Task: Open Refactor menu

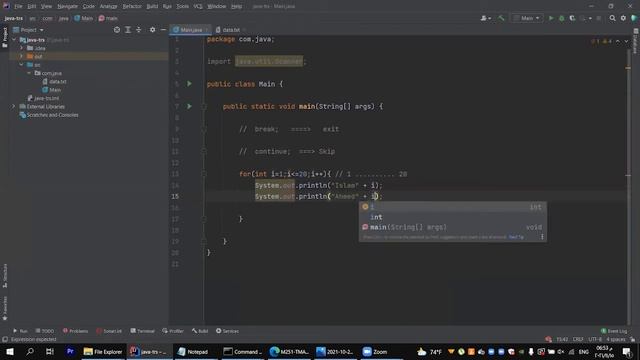Action: 132,6
